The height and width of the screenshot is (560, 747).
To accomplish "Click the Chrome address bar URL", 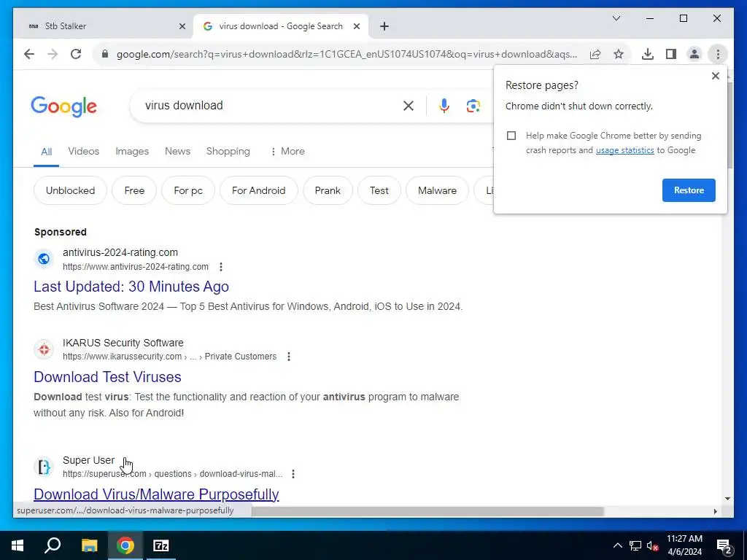I will coord(347,54).
